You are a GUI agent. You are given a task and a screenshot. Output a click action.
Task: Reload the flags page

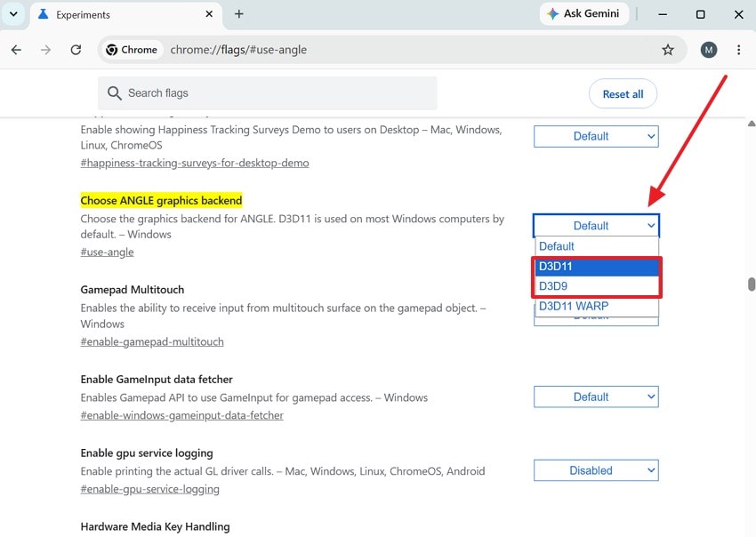(76, 50)
